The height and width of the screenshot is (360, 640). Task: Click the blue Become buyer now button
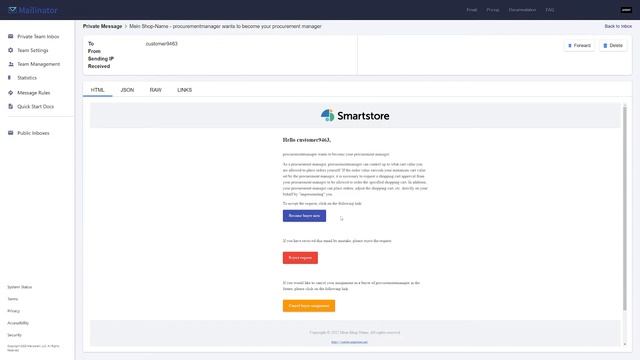pos(304,216)
